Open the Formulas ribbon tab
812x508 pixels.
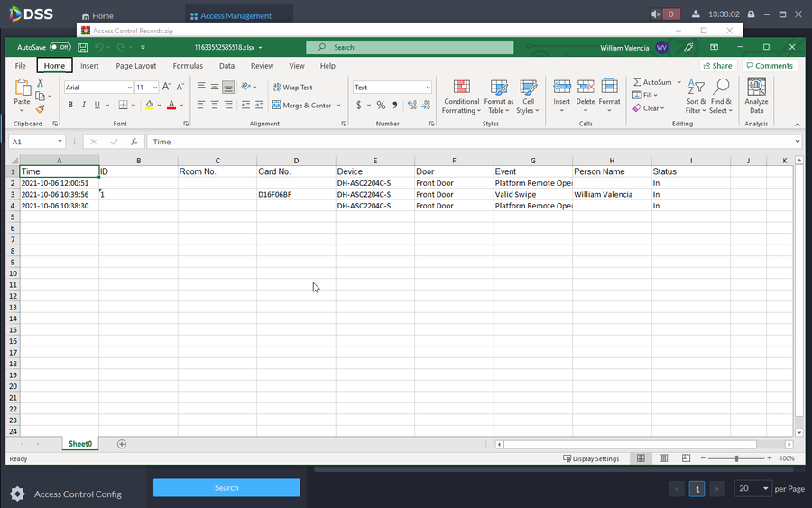[188, 66]
